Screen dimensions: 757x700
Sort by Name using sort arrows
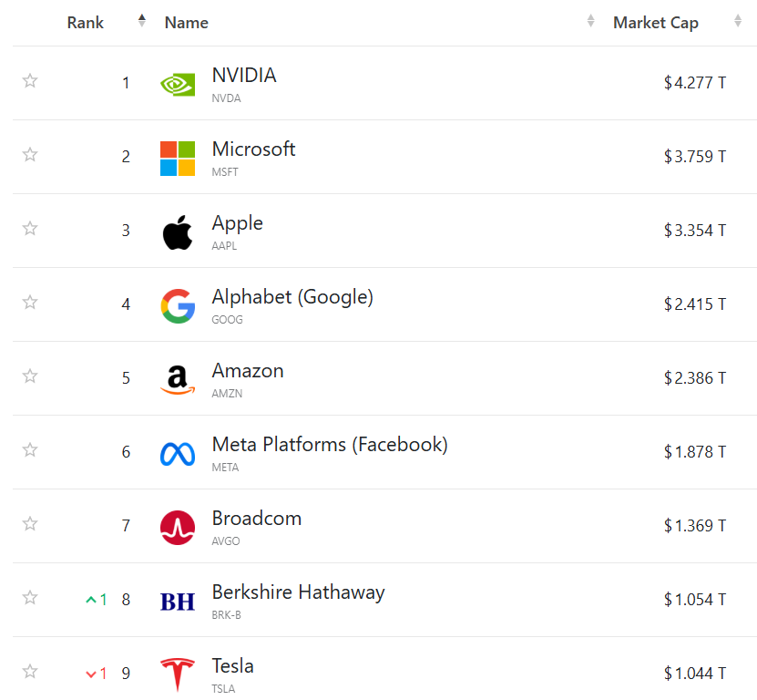590,20
